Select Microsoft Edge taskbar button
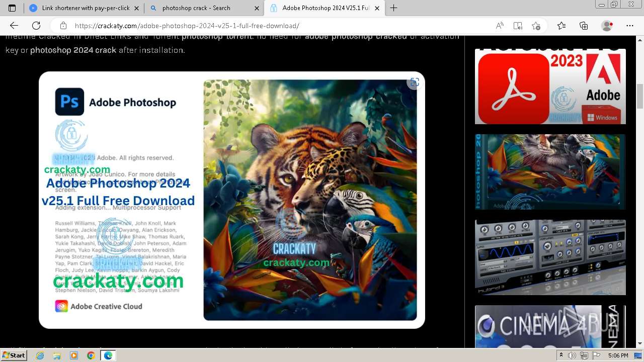The height and width of the screenshot is (362, 644). [108, 355]
